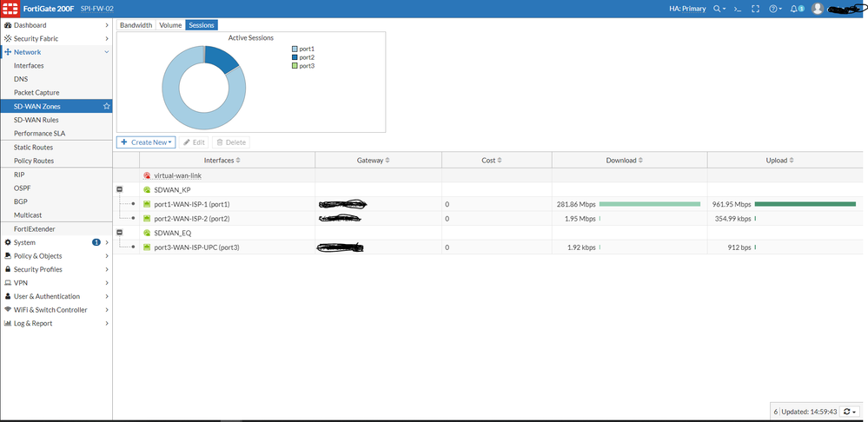Select the Sessions tab
This screenshot has width=868, height=422.
202,25
